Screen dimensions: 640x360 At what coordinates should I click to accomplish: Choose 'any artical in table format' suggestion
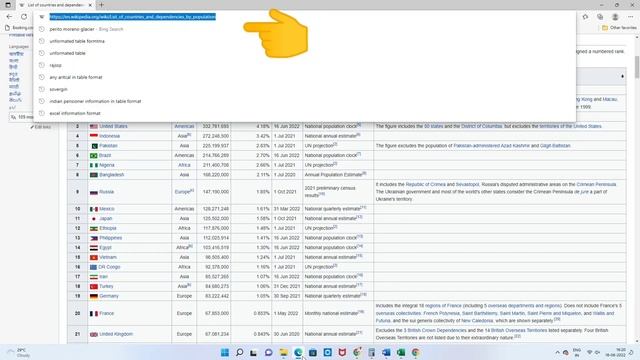pos(304,77)
